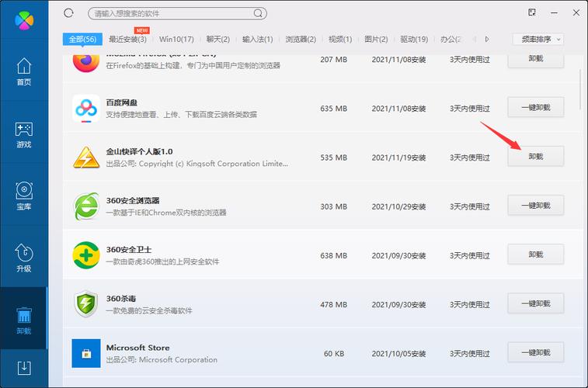The height and width of the screenshot is (388, 588).
Task: Select the 360杀毒 name text
Action: (120, 299)
